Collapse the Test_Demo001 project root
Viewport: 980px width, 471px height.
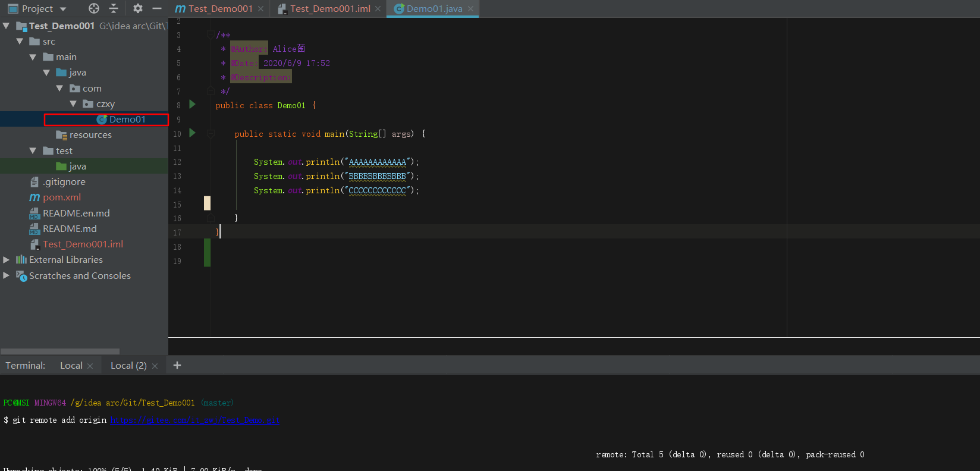[6, 26]
